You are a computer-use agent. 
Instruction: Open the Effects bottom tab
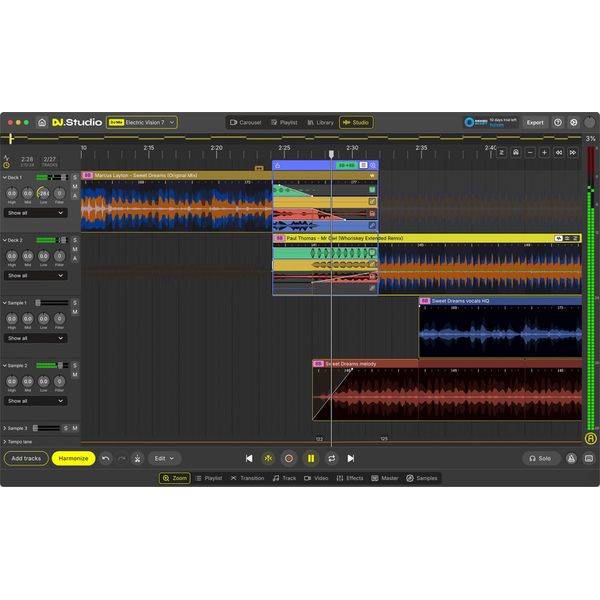pos(350,478)
